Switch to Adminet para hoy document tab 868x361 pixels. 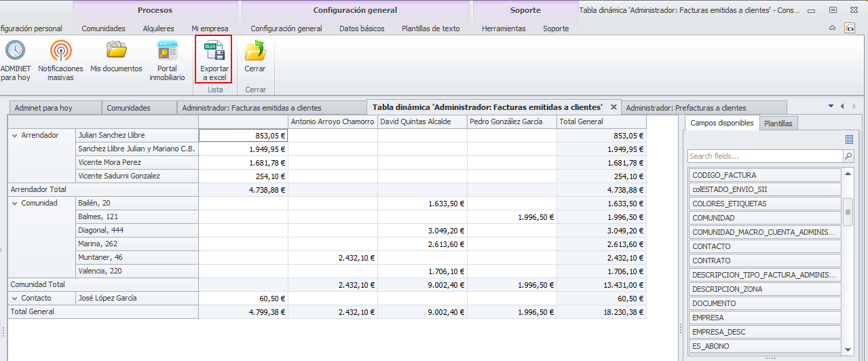[55, 108]
